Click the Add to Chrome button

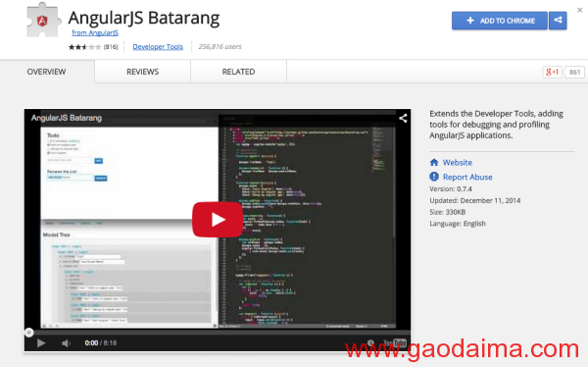(500, 21)
